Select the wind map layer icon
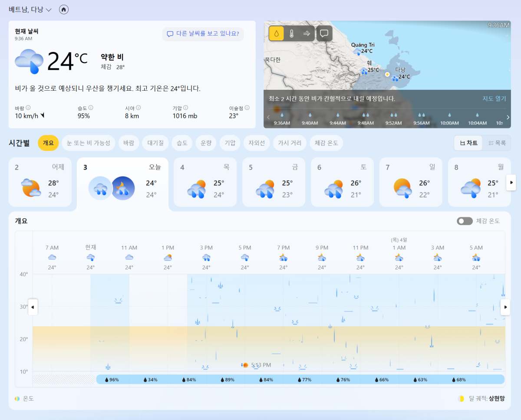The image size is (521, 420). tap(306, 33)
